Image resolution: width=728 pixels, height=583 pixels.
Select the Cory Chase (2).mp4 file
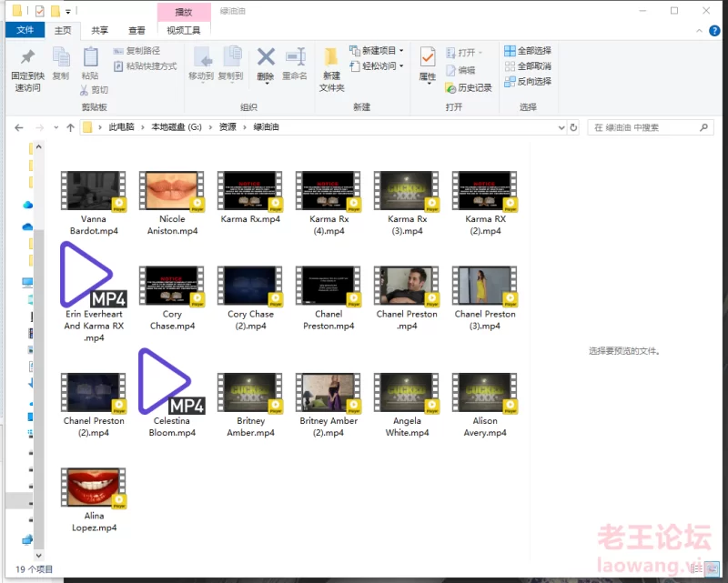click(x=250, y=298)
